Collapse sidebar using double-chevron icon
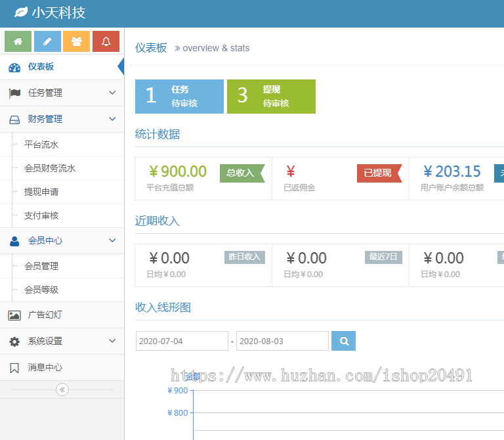The image size is (504, 440). click(62, 389)
